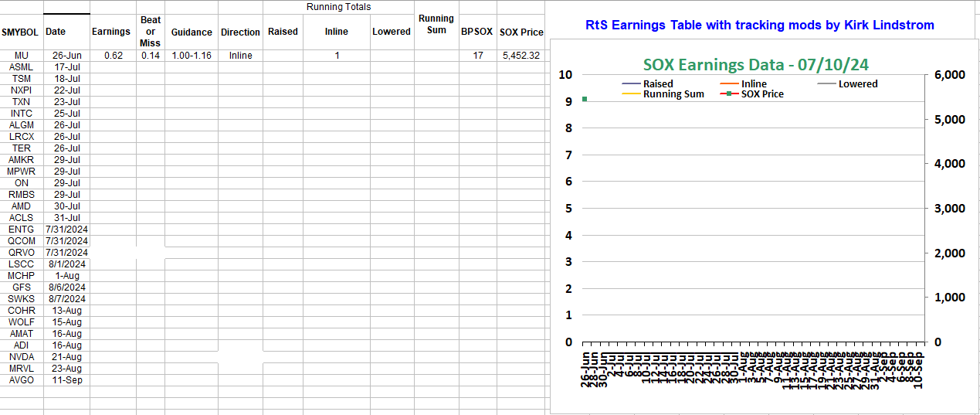
Task: Select the blue RtS Earnings Table heading
Action: pyautogui.click(x=760, y=26)
